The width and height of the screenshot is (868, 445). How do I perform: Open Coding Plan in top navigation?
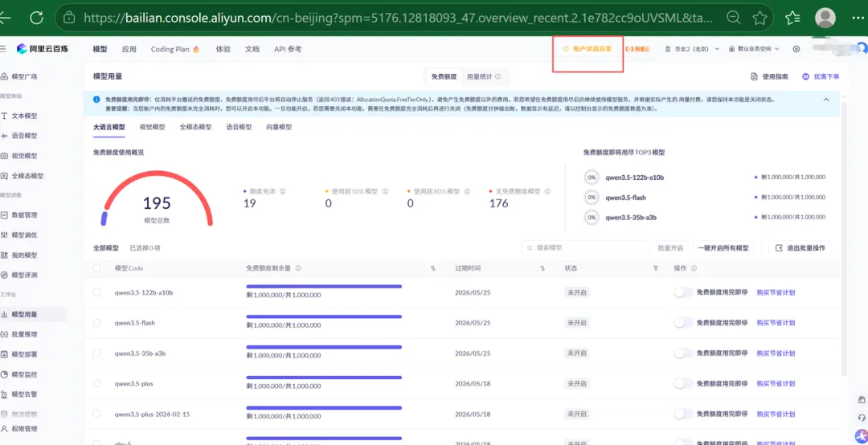(x=175, y=49)
